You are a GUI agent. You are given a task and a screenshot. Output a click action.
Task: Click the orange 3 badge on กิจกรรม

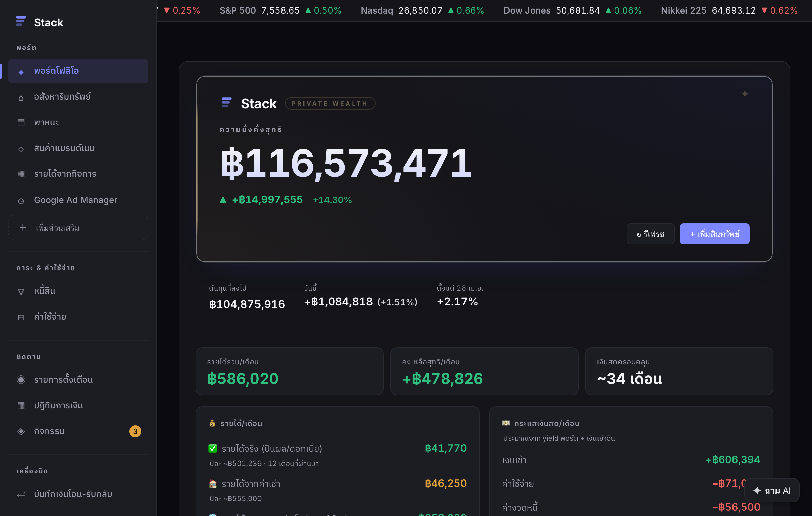tap(135, 431)
